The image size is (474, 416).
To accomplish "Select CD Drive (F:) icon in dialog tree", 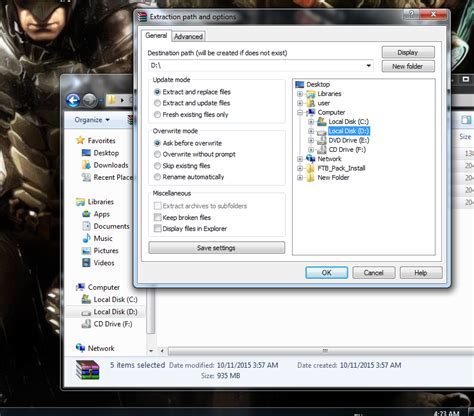I will (x=322, y=150).
